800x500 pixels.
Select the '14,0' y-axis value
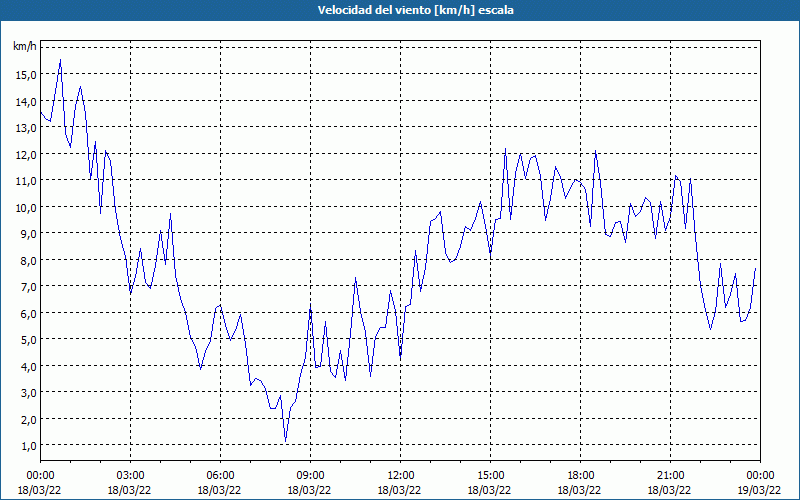(26, 102)
